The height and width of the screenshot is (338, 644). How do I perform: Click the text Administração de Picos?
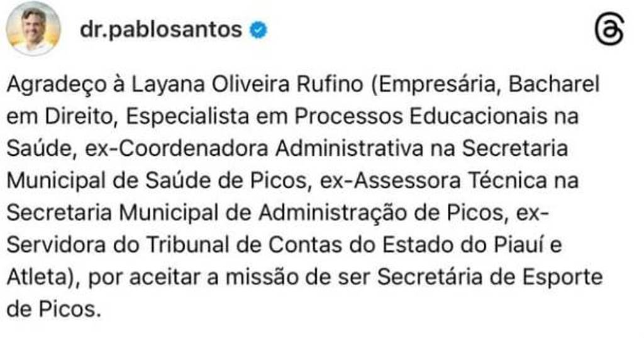tap(382, 213)
